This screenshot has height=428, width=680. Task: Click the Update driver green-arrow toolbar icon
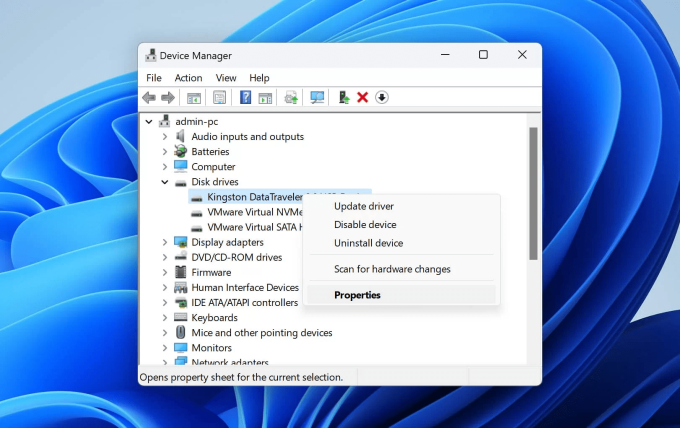click(344, 97)
